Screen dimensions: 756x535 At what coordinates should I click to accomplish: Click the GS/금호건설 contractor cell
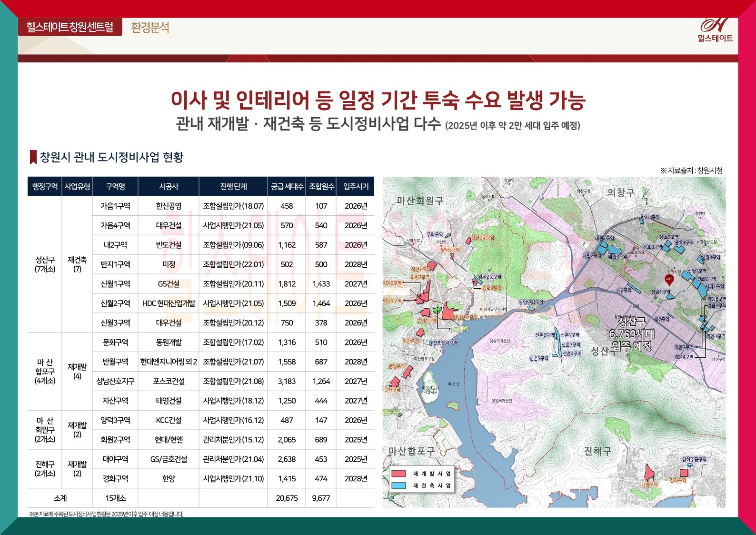pos(169,460)
